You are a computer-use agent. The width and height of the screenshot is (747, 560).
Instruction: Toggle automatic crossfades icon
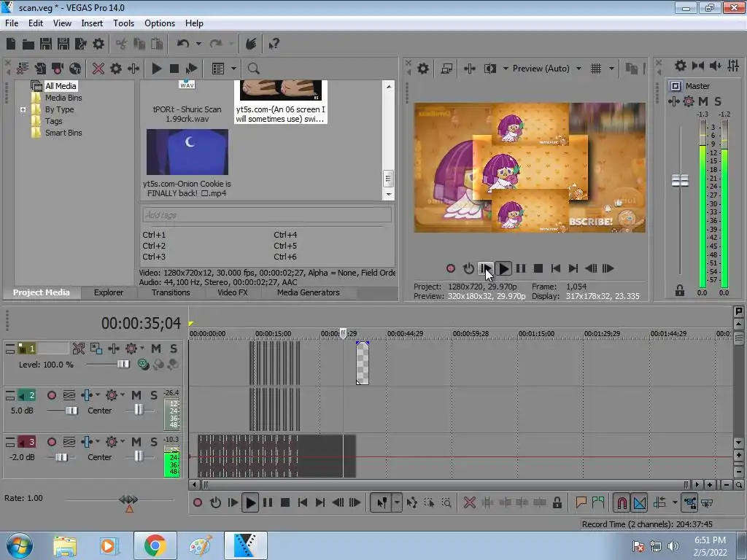click(x=640, y=502)
